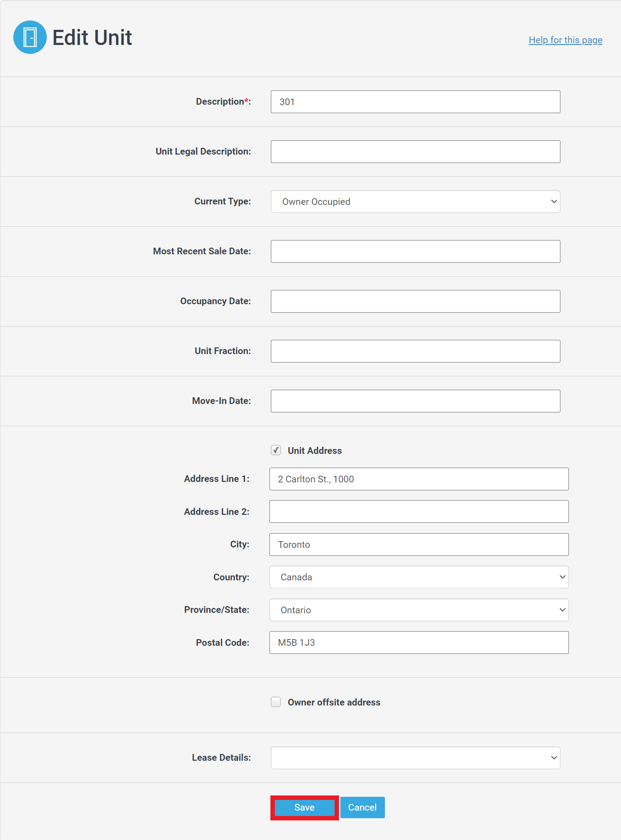Click the Province/State dropdown arrow

(x=561, y=610)
